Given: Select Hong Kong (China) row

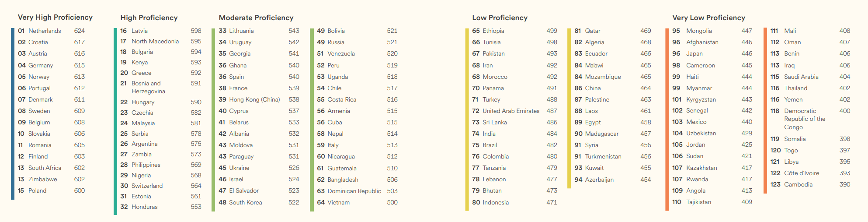Looking at the screenshot, I should point(259,99).
